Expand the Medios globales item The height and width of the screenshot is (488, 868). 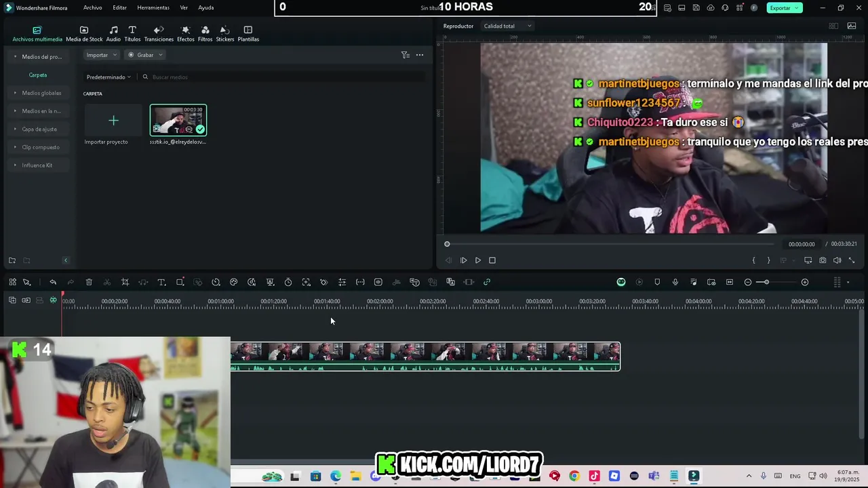(39, 93)
